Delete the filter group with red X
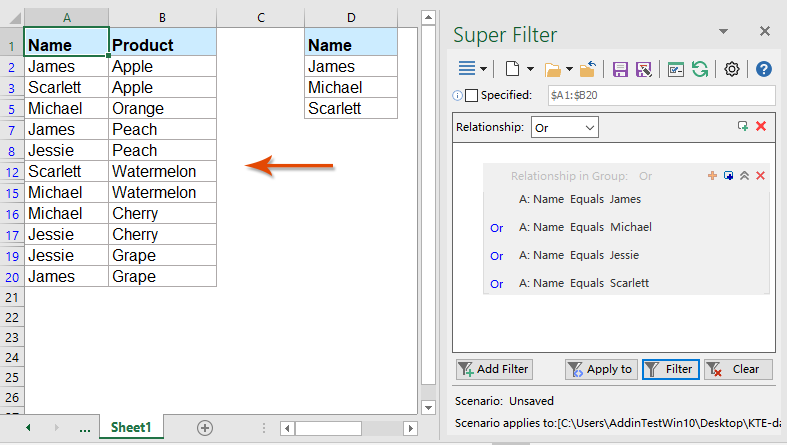This screenshot has height=445, width=787. pos(760,176)
